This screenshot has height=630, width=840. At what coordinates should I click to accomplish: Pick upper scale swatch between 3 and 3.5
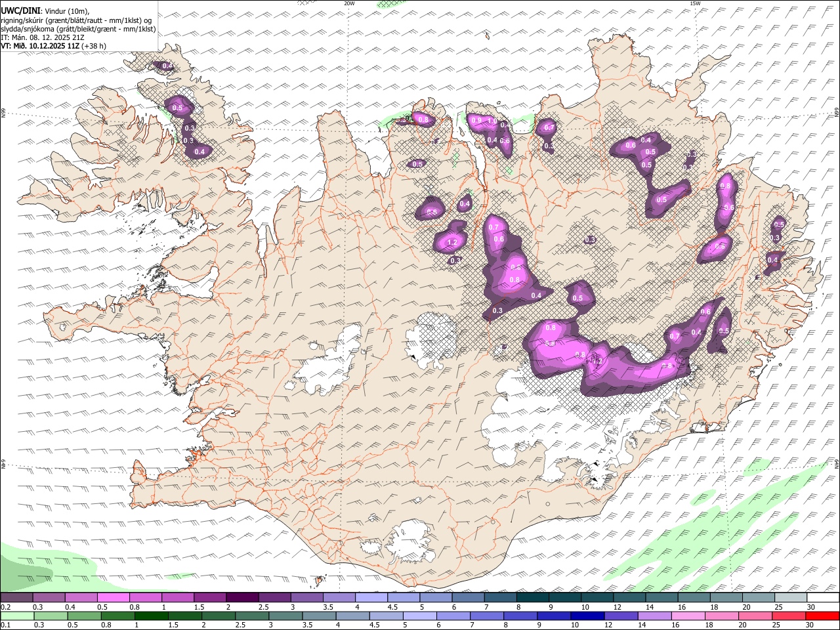pos(306,597)
